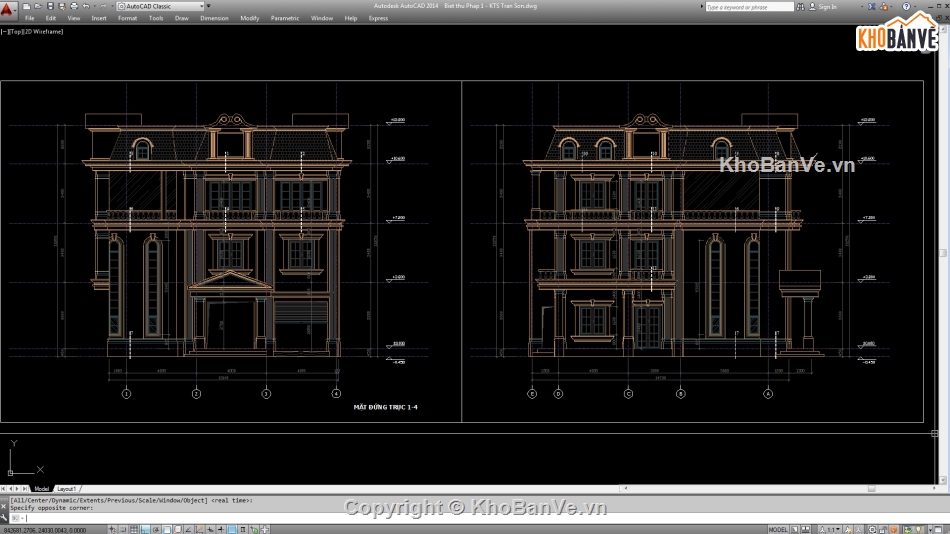This screenshot has height=534, width=950.
Task: Click the command line wrench settings icon
Action: point(4,518)
